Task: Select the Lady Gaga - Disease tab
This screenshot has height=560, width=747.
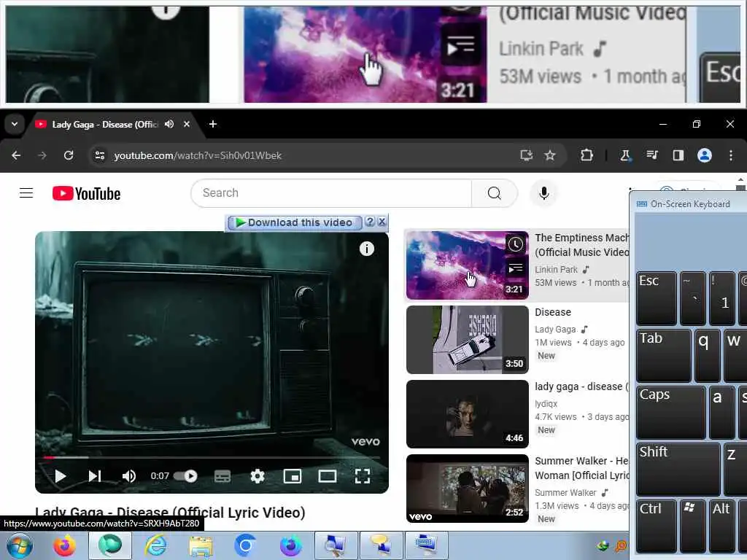Action: click(105, 124)
